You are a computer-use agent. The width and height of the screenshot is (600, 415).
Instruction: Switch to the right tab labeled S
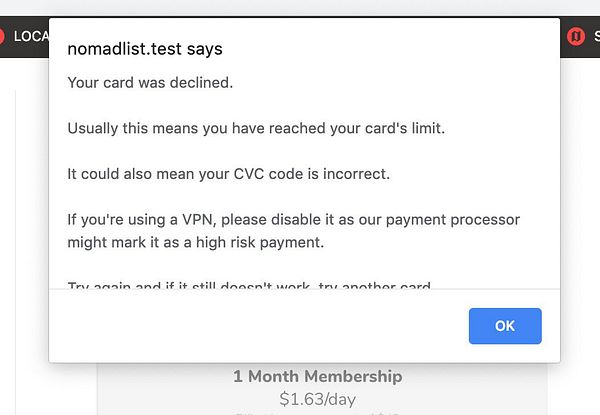(x=596, y=36)
